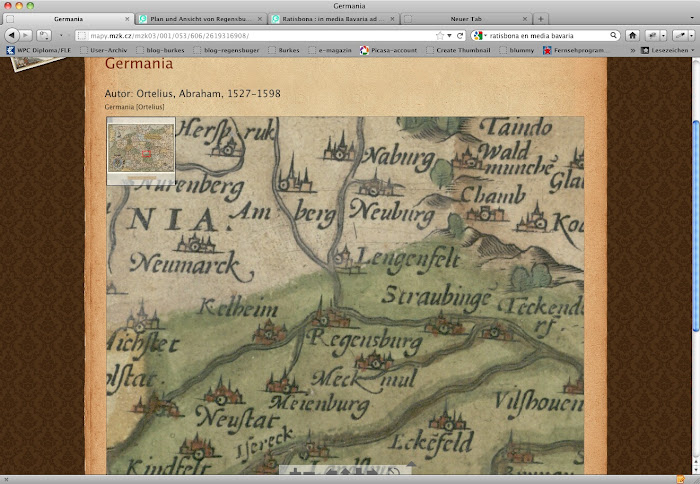Show more bookmarks via overflow chevron

pyautogui.click(x=632, y=49)
